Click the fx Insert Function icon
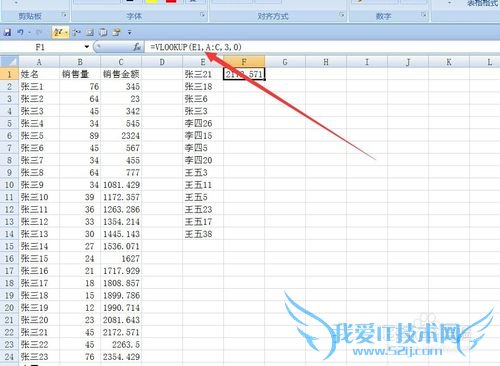500x366 pixels. [137, 47]
